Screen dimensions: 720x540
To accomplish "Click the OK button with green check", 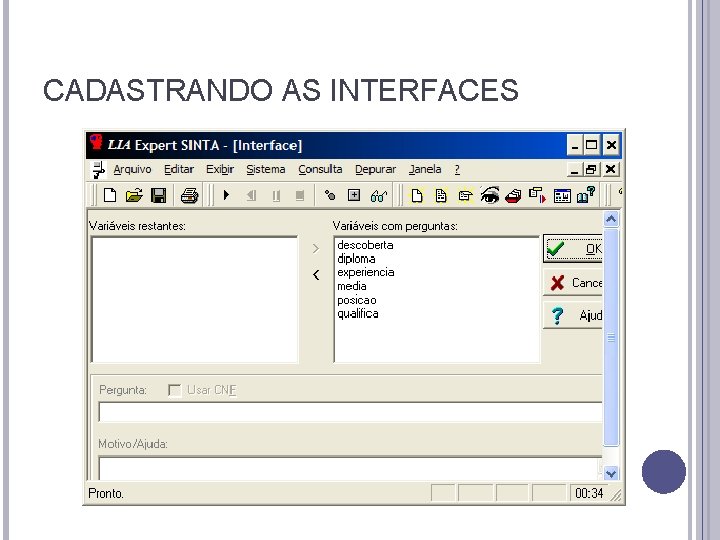I will [x=573, y=248].
